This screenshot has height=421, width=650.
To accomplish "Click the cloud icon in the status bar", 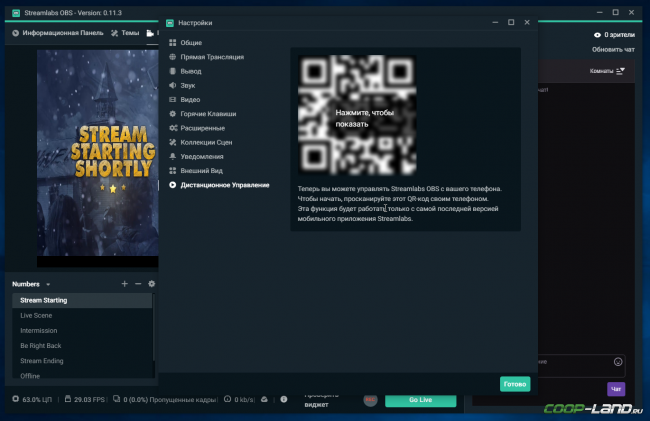I will tap(264, 399).
